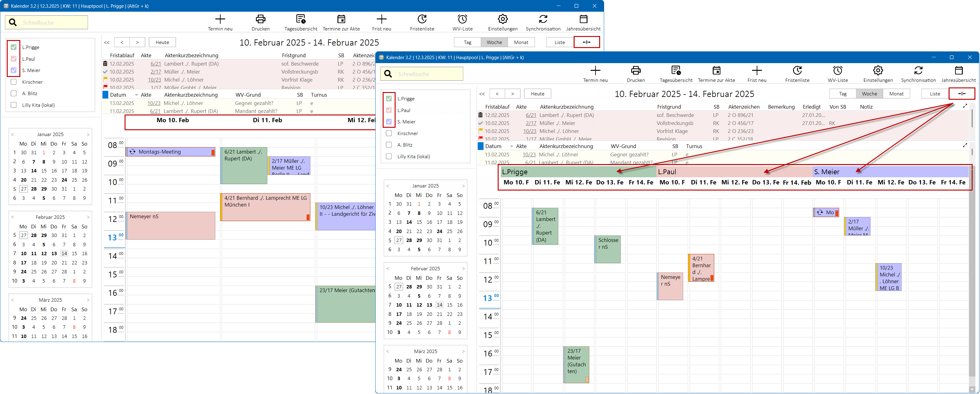Screen dimensions: 980x394
Task: Open Termine zur Akte in front window
Action: (716, 70)
